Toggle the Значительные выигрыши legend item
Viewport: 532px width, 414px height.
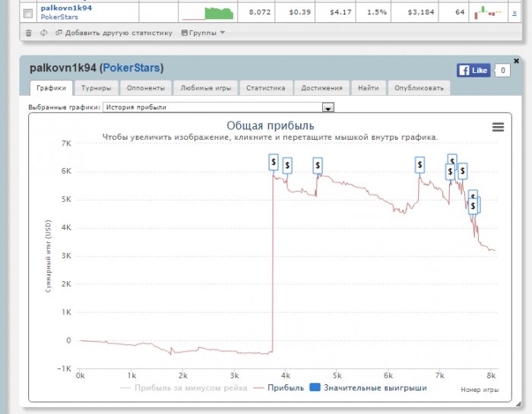[x=369, y=387]
